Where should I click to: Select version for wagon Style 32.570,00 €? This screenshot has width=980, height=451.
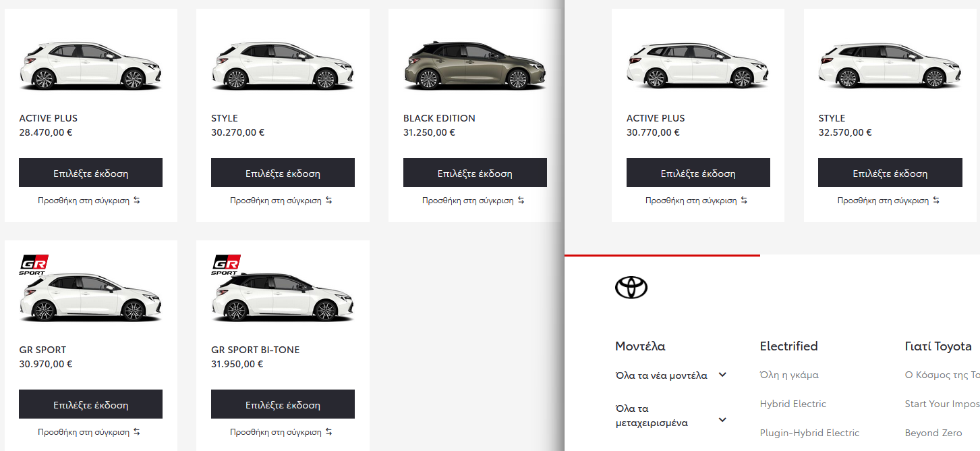(890, 173)
